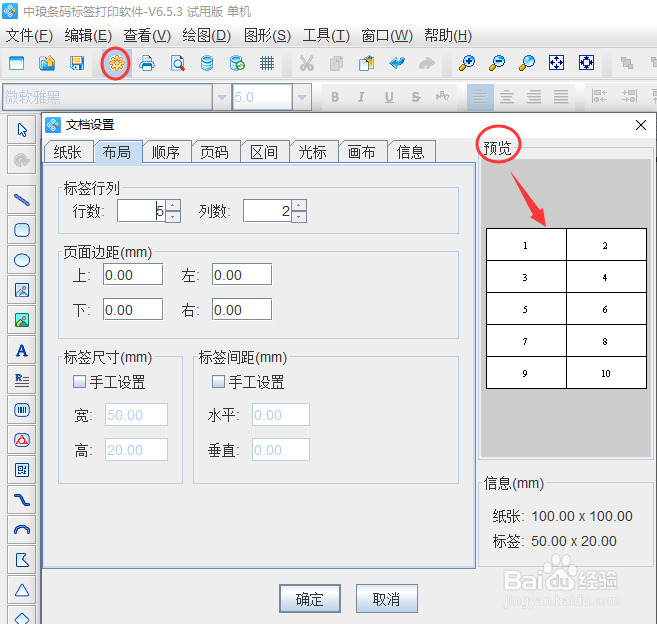Toggle left text alignment
Screen dimensions: 657x624
(480, 97)
